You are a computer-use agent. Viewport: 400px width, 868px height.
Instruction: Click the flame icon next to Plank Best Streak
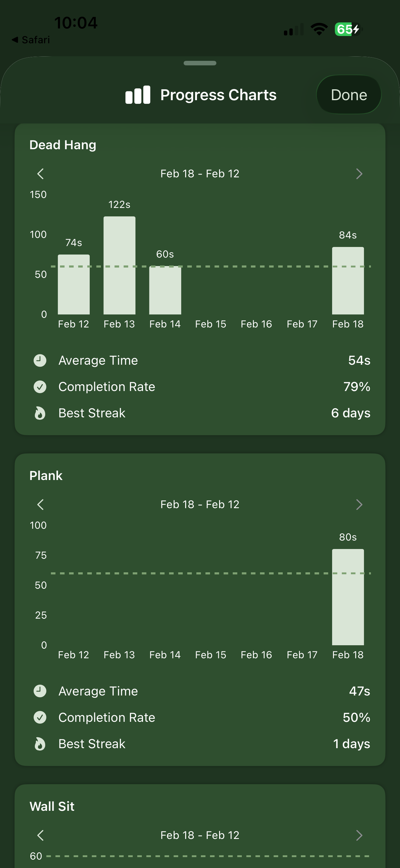coord(40,744)
